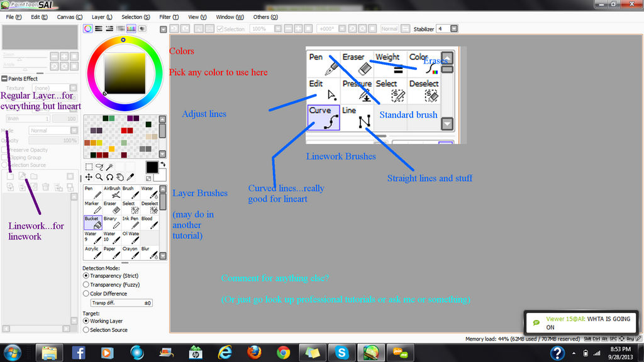Show the color wheel panel
644x362 pixels.
click(87, 28)
